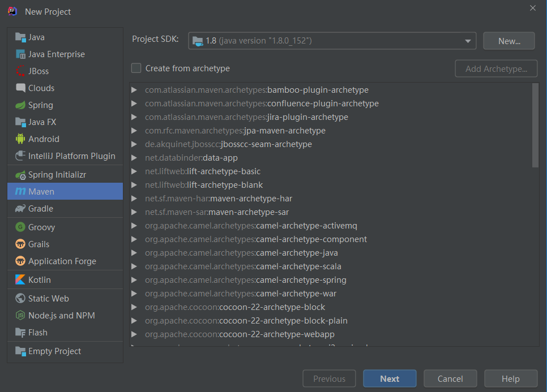The image size is (547, 392).
Task: Click the Gradle elephant icon
Action: (x=20, y=208)
